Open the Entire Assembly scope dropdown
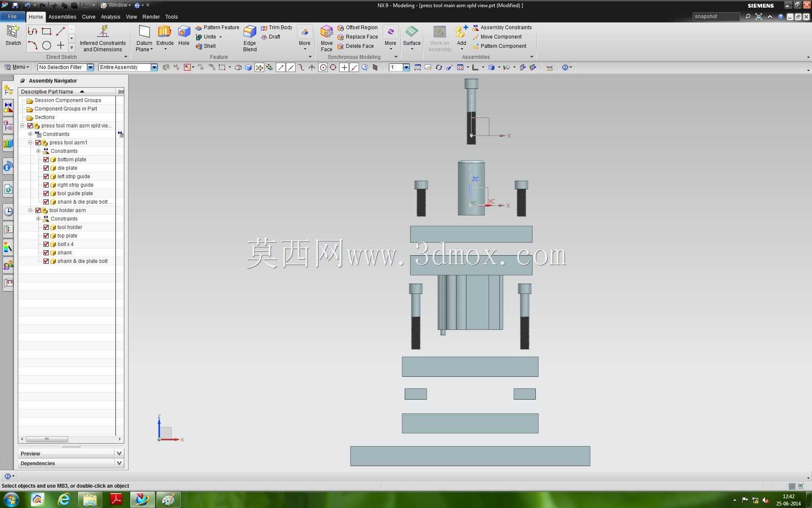Screen dimensions: 812x508 [x=154, y=67]
